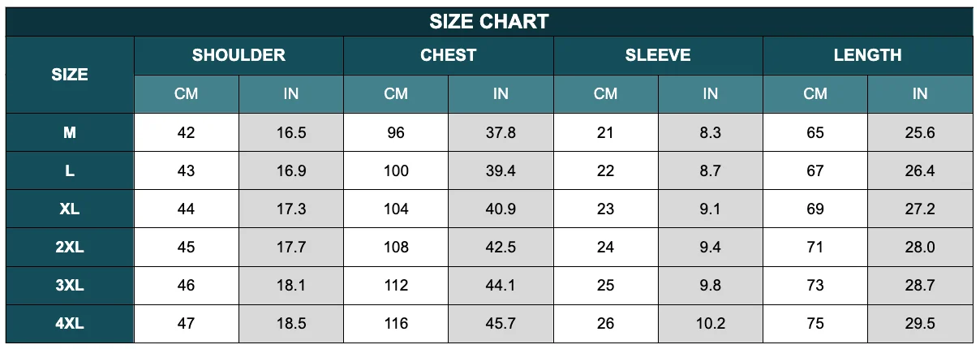Select the L size row label
The height and width of the screenshot is (349, 980).
point(70,170)
